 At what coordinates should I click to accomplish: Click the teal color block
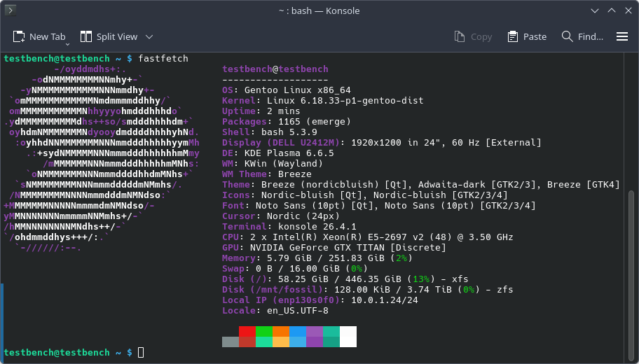(x=331, y=331)
